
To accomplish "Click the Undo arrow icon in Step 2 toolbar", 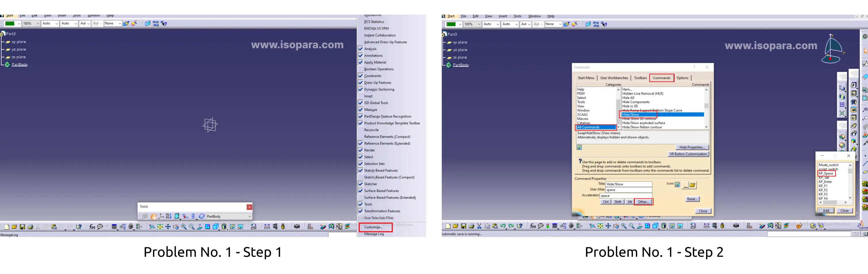I will click(503, 226).
